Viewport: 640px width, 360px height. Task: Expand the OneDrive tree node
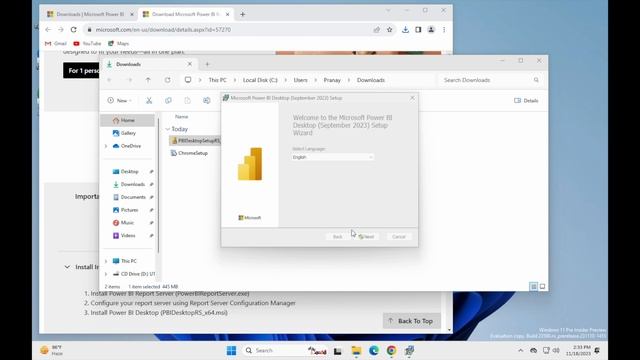tap(106, 146)
